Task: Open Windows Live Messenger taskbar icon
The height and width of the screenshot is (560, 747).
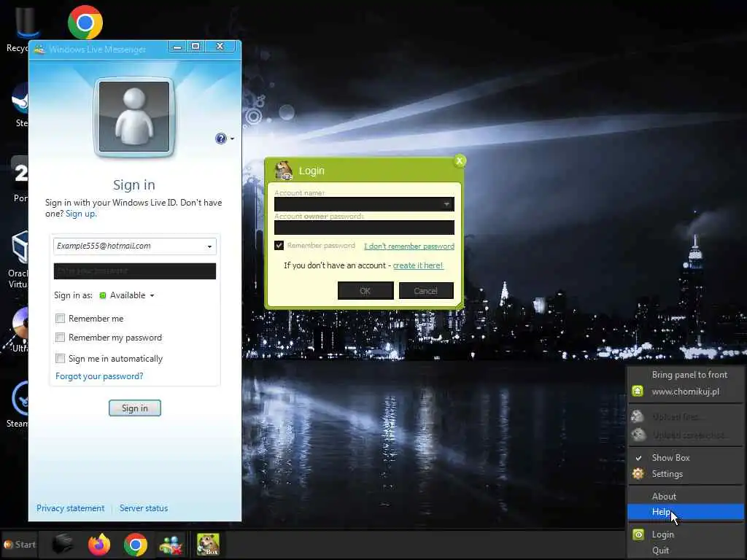Action: tap(171, 545)
